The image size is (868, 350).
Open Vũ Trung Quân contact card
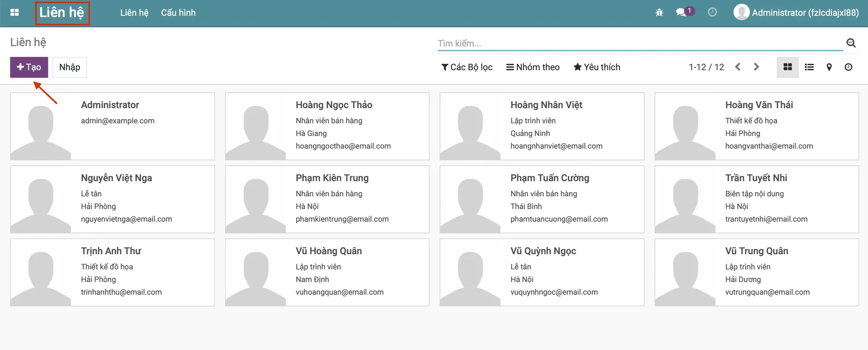pos(757,272)
